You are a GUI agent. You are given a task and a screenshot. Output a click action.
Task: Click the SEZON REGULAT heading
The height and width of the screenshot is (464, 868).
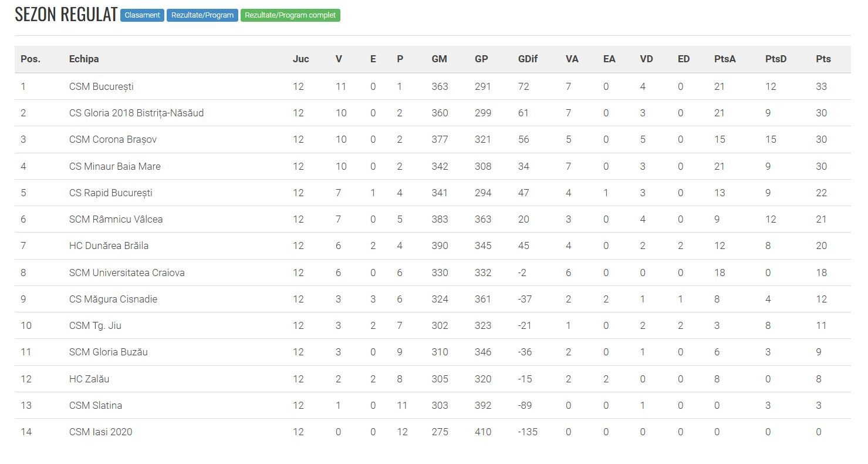pos(66,15)
